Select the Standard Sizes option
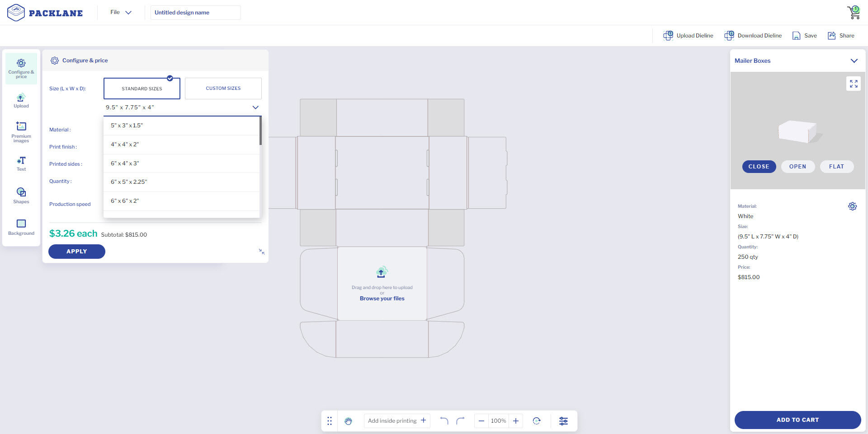 click(142, 89)
